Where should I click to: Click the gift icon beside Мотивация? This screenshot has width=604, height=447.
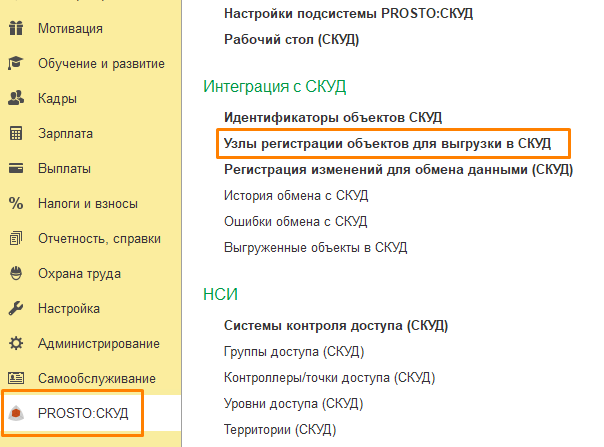point(16,28)
